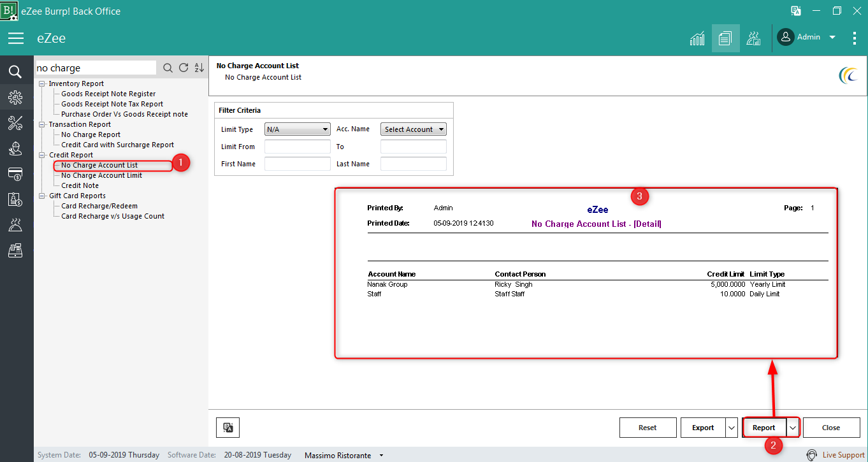The width and height of the screenshot is (868, 462).
Task: Select No Charge Report
Action: point(90,134)
